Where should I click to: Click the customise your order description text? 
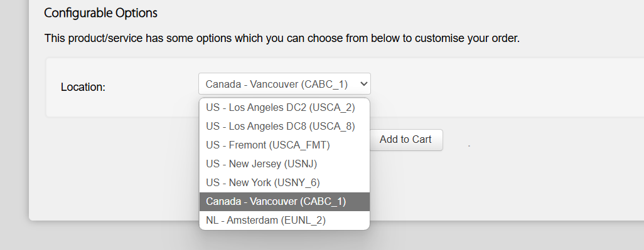point(282,38)
